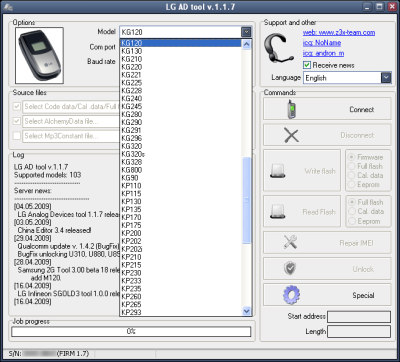Click the gear Special icon
The image size is (400, 362).
tap(291, 295)
